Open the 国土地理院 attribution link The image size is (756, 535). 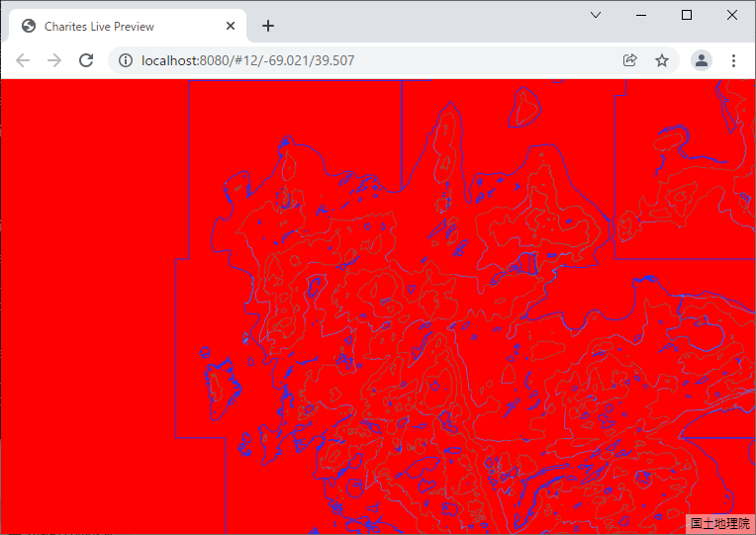point(719,523)
